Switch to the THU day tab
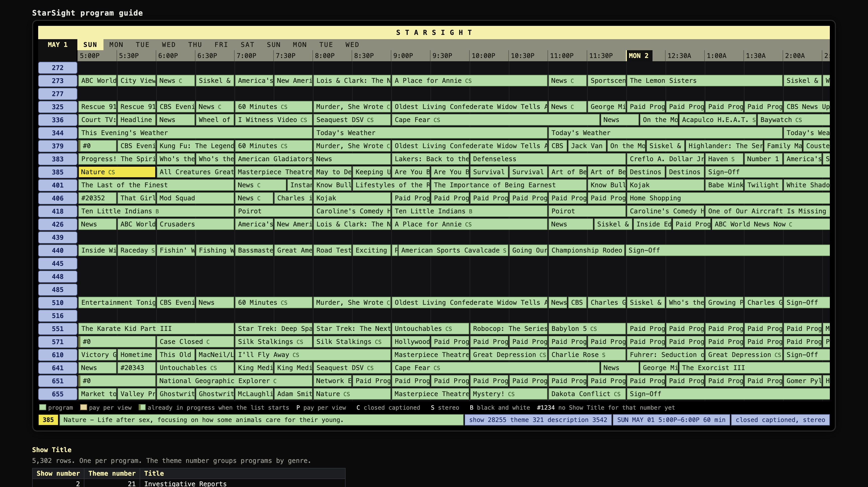The image size is (868, 487). [x=195, y=44]
